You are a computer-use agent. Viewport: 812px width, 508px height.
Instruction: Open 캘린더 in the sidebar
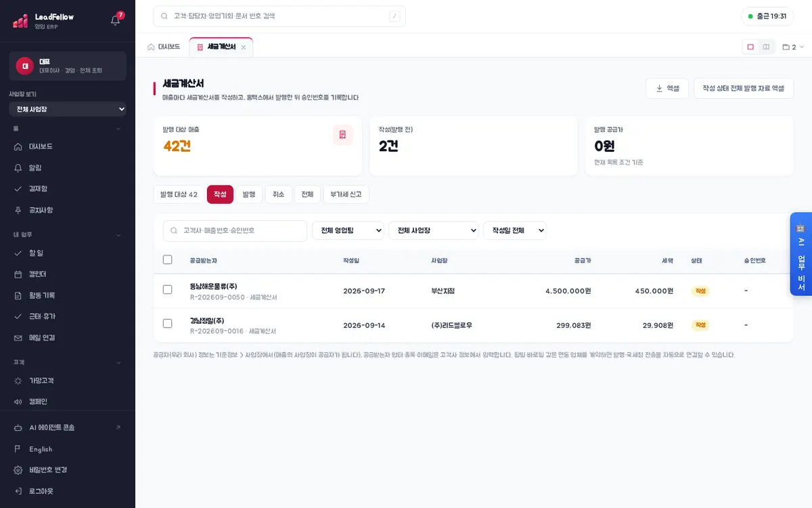tap(68, 274)
